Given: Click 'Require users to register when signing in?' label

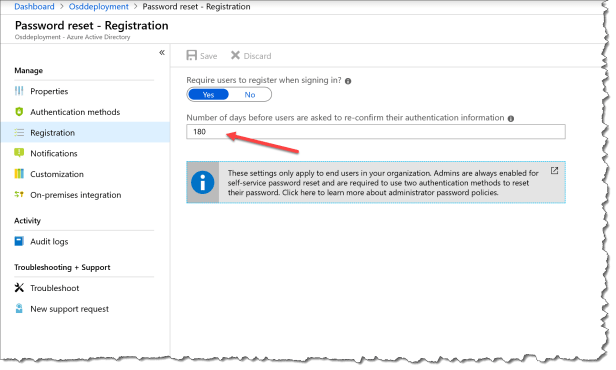Looking at the screenshot, I should pyautogui.click(x=264, y=80).
